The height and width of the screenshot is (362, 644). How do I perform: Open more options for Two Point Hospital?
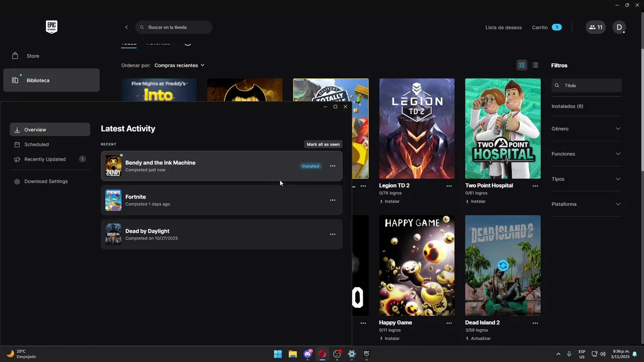(535, 186)
